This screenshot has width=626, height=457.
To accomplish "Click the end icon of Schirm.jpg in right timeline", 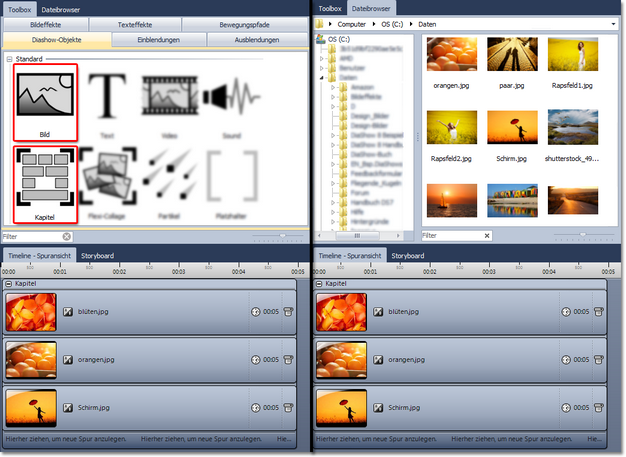I will pos(599,408).
